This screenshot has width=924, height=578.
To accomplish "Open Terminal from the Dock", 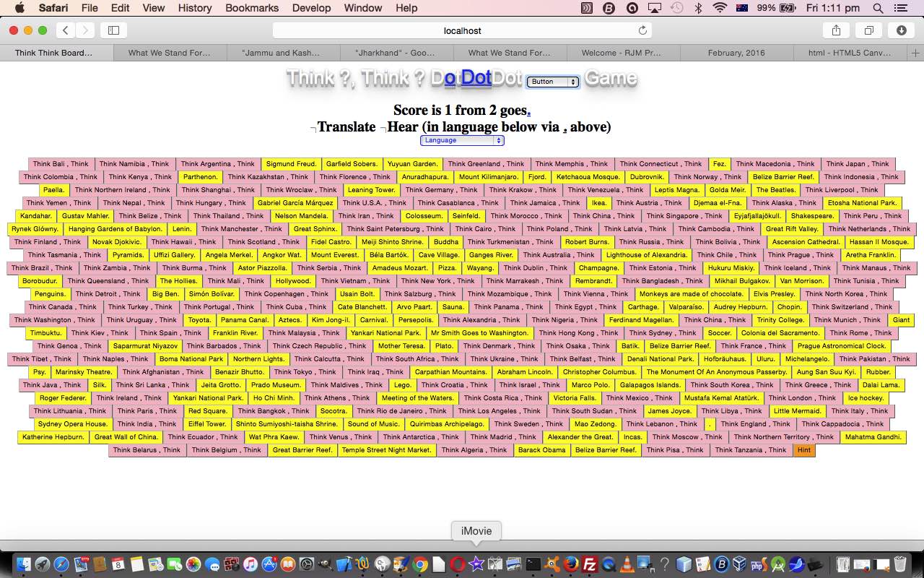I will (x=533, y=564).
